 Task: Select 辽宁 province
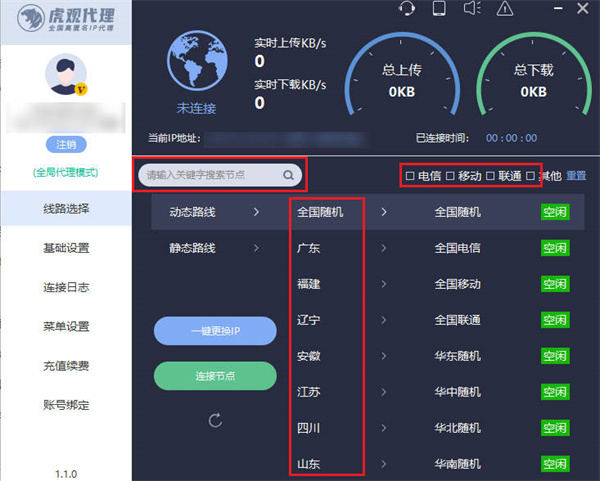click(x=308, y=320)
